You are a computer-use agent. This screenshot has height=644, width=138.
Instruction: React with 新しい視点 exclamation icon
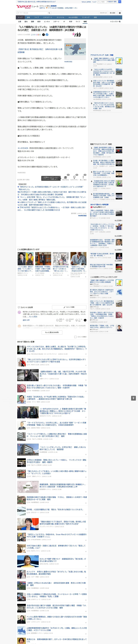click(x=83, y=177)
